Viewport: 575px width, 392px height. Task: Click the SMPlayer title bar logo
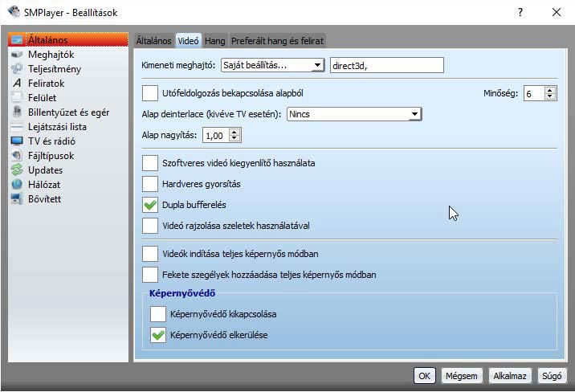tap(14, 12)
